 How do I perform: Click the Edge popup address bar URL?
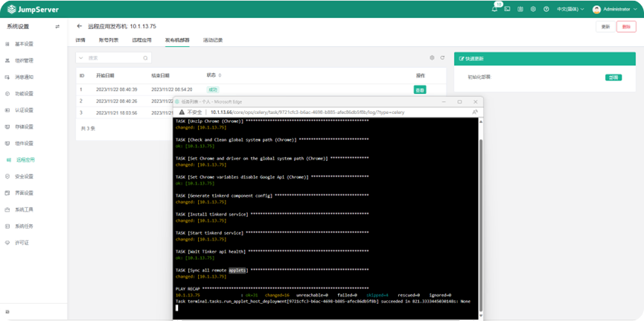tap(307, 112)
